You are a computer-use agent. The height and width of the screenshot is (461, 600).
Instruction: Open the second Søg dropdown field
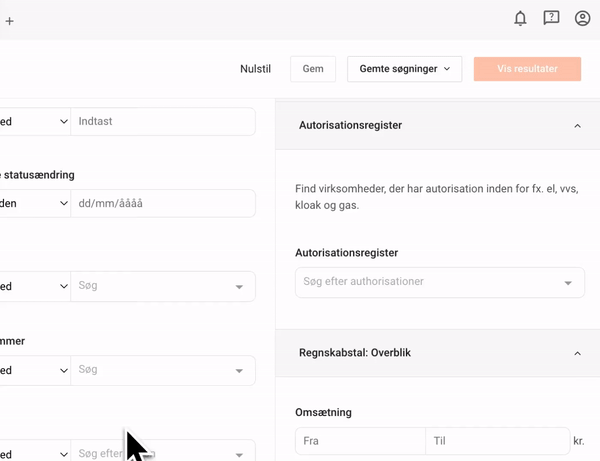(x=162, y=370)
